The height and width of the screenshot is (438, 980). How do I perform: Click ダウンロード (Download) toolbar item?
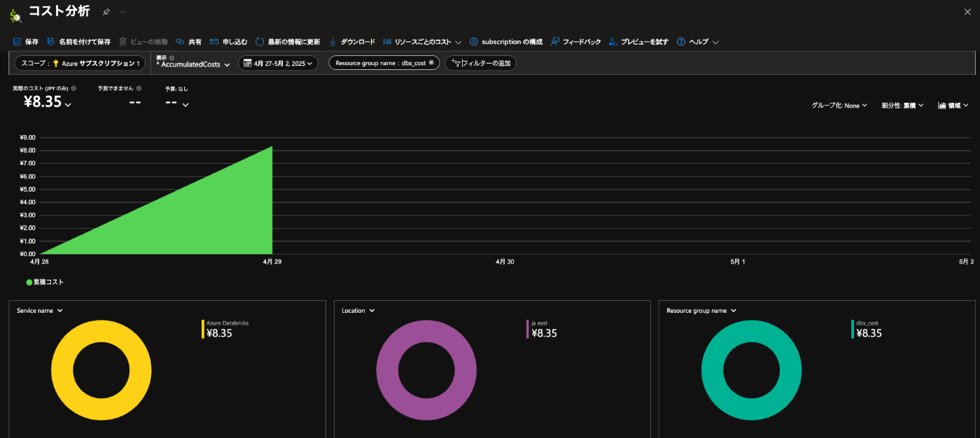pyautogui.click(x=351, y=42)
